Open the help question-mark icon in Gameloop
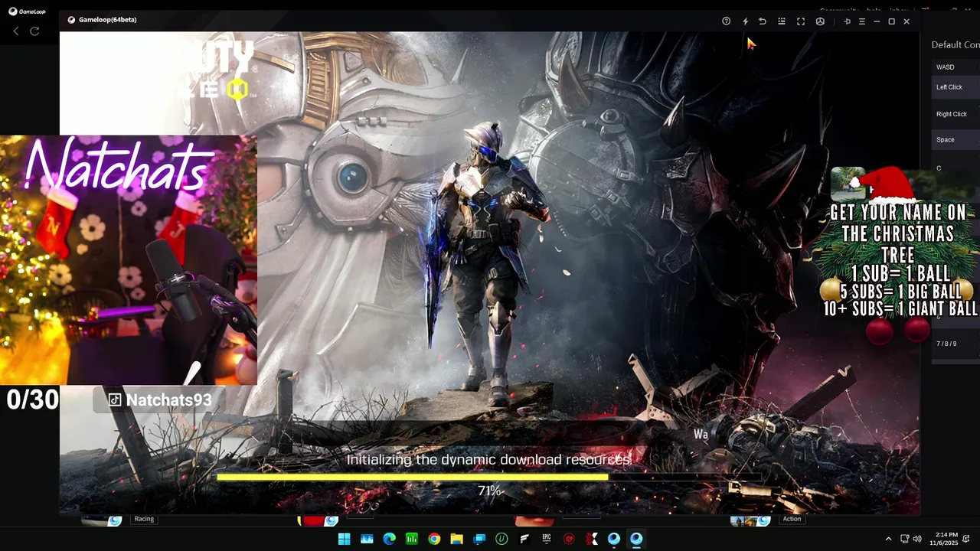980x551 pixels. [726, 21]
